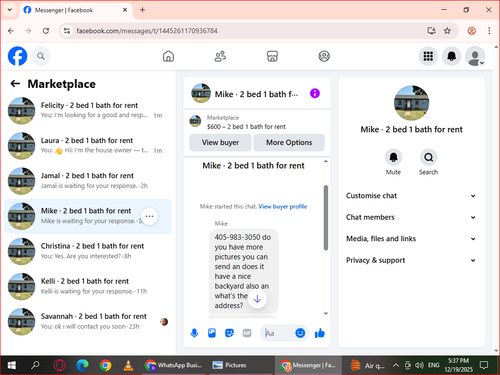Screen dimensions: 500x375
Task: Expand the Chat members section
Action: (x=411, y=217)
